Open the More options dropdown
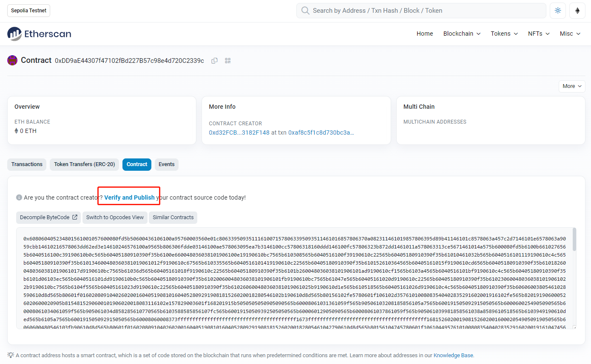This screenshot has width=591, height=364. point(572,86)
